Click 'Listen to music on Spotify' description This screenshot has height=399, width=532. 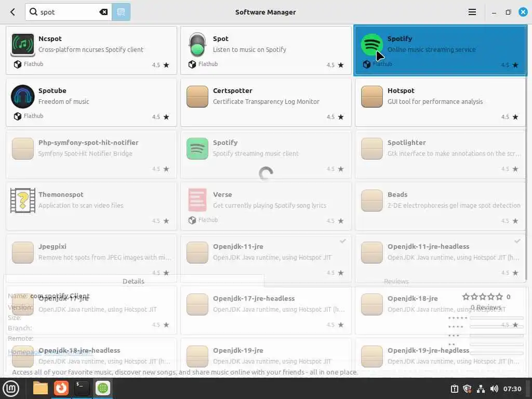249,49
